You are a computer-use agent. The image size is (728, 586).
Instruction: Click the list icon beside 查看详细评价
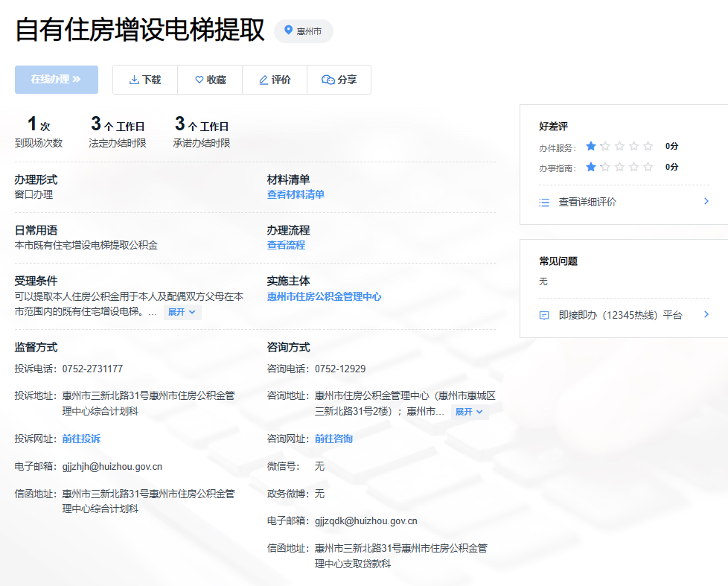pos(544,203)
